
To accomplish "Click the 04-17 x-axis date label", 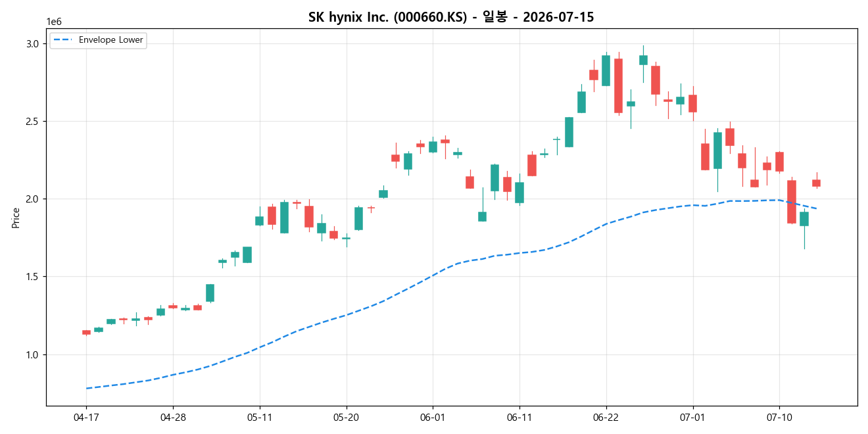I will [86, 417].
